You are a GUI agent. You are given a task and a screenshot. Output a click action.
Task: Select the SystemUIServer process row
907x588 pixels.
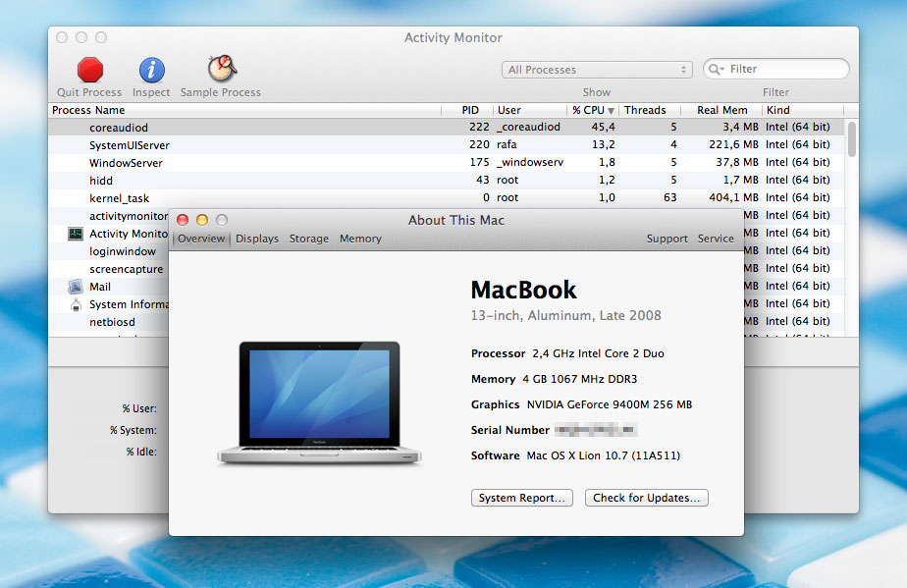(446, 144)
